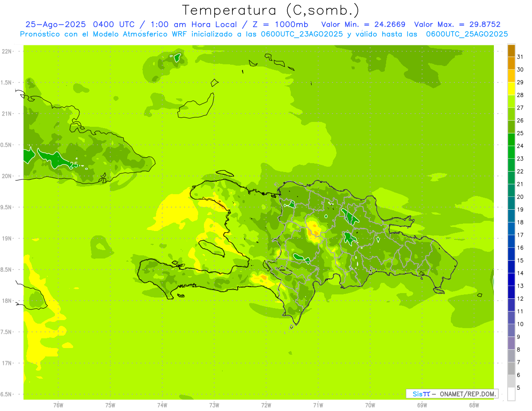Click the "15" color bar label
Viewport: 532px width, 411px height.
pyautogui.click(x=520, y=260)
